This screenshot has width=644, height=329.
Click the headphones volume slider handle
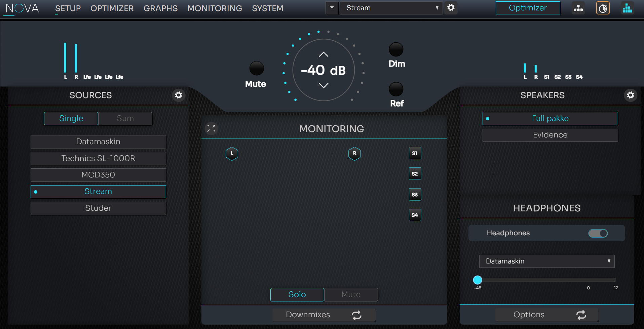point(478,280)
